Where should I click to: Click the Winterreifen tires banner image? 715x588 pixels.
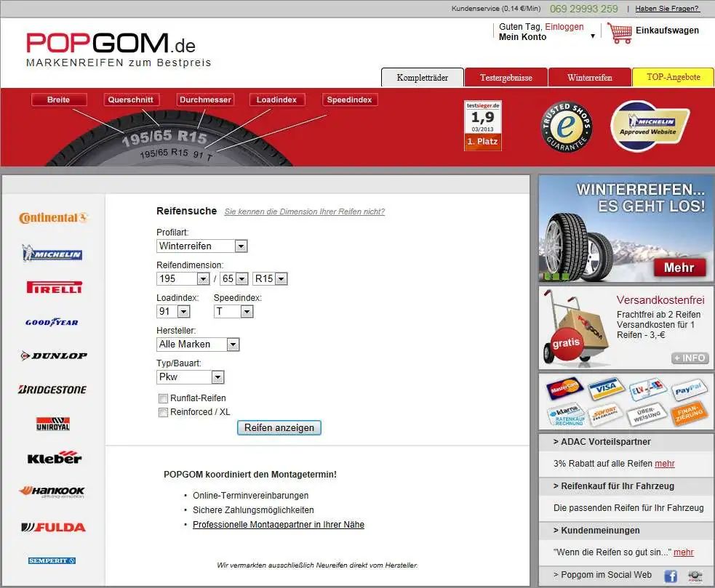tap(626, 229)
